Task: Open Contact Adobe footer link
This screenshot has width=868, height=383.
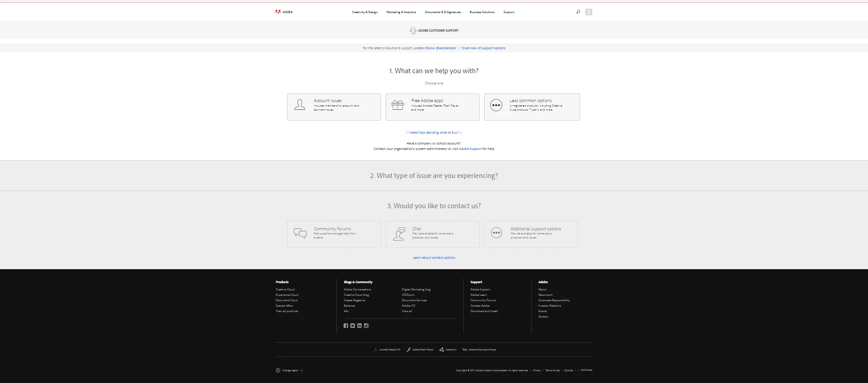Action: [480, 306]
